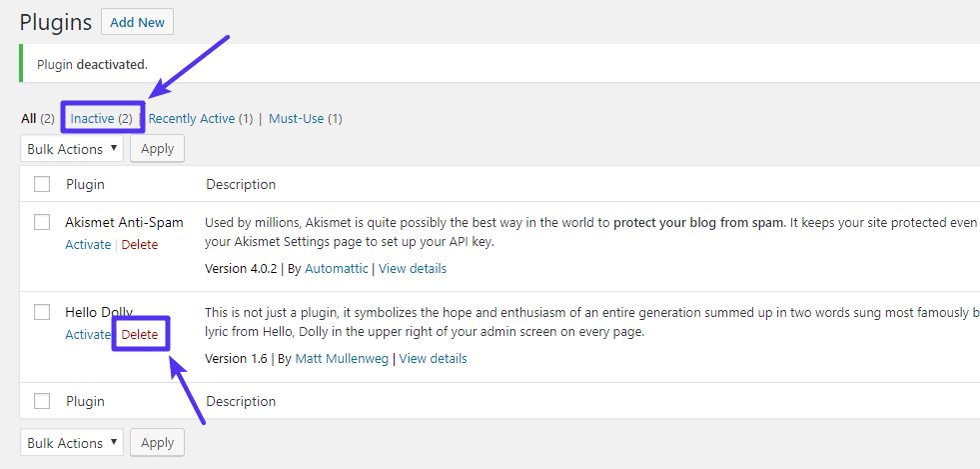The image size is (980, 469).
Task: Check the Hello Dolly plugin checkbox
Action: click(42, 312)
